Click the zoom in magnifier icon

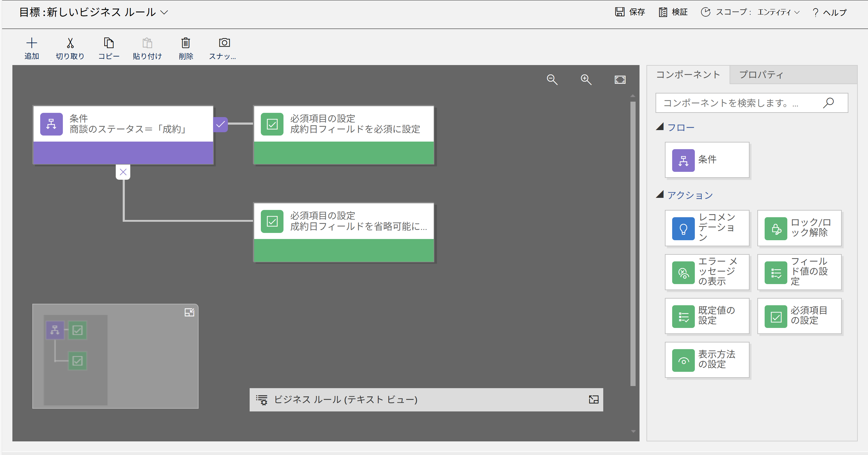[x=586, y=80]
